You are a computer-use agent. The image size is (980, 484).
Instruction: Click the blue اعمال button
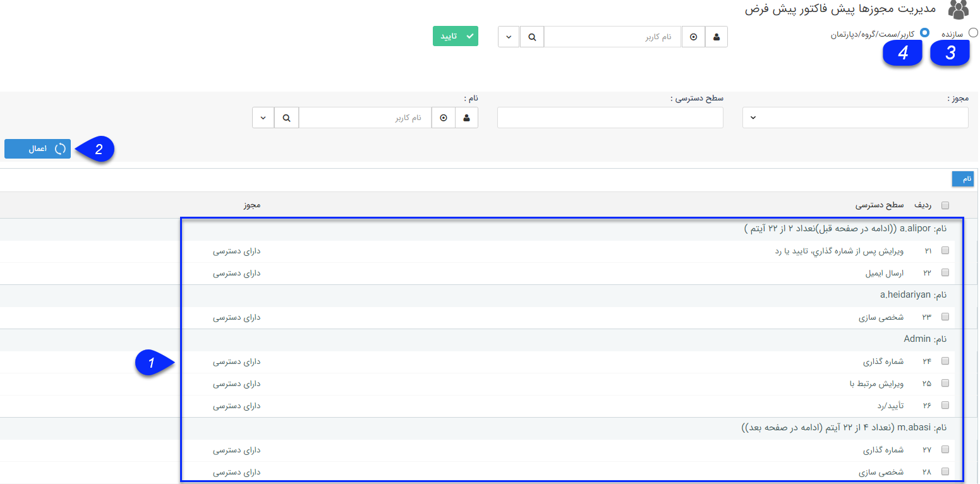[37, 149]
